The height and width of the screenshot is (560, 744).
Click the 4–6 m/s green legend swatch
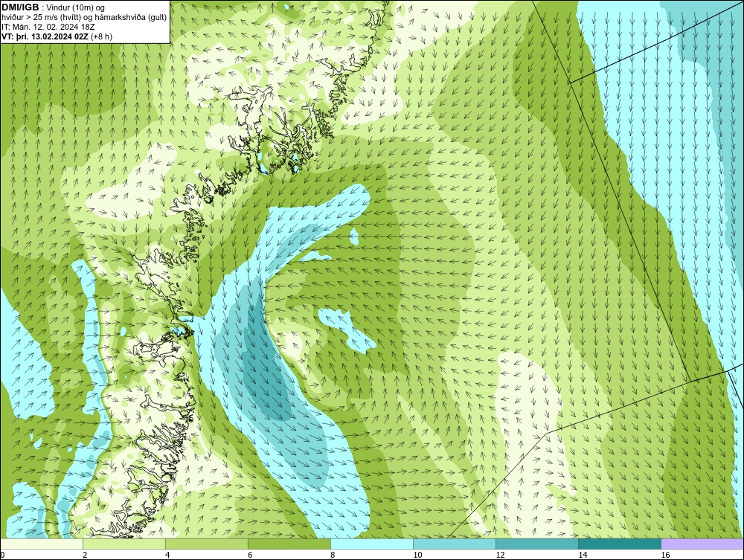(206, 544)
